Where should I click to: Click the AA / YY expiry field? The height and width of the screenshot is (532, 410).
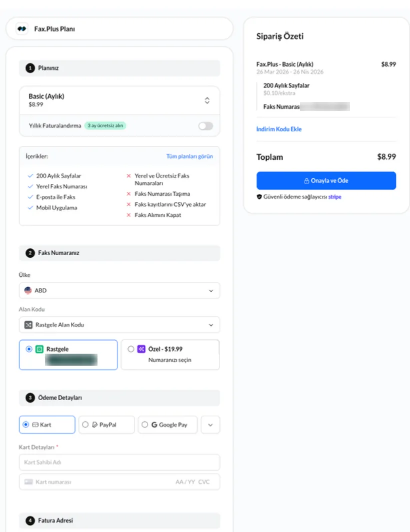pyautogui.click(x=185, y=482)
